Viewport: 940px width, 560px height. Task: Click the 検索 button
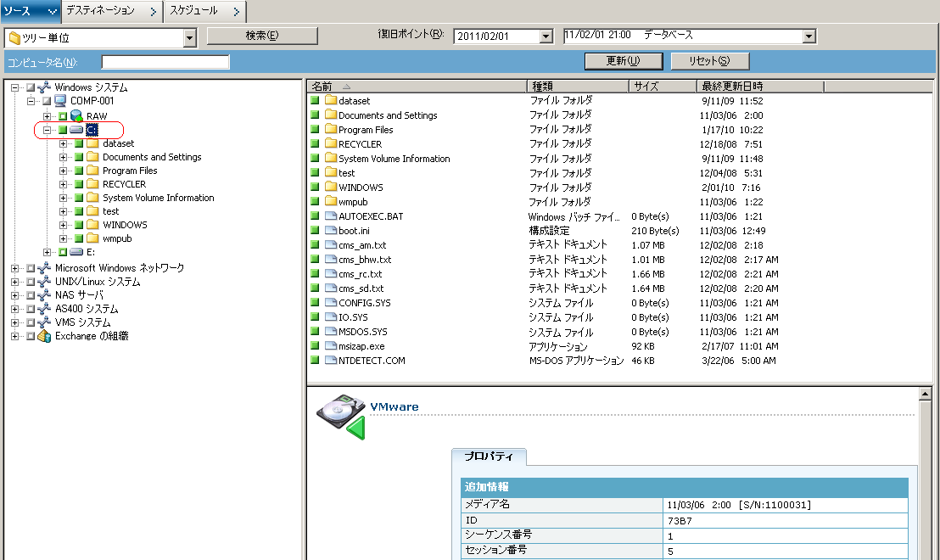[262, 36]
